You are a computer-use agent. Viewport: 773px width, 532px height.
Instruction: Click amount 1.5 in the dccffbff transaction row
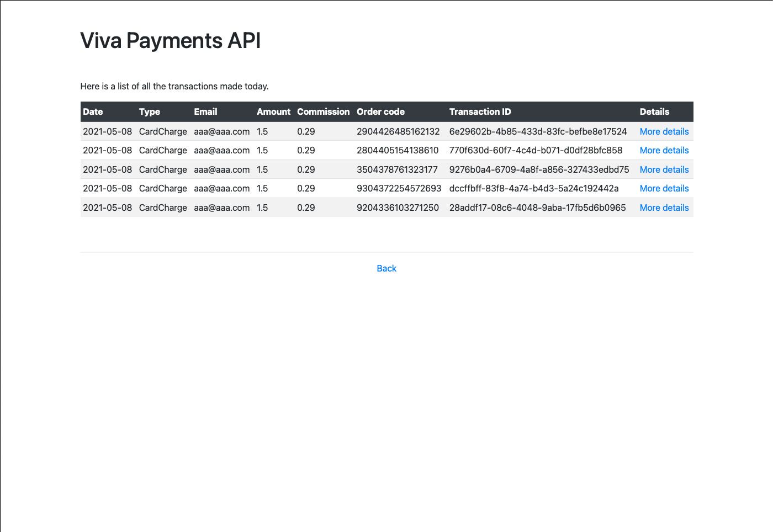coord(262,188)
